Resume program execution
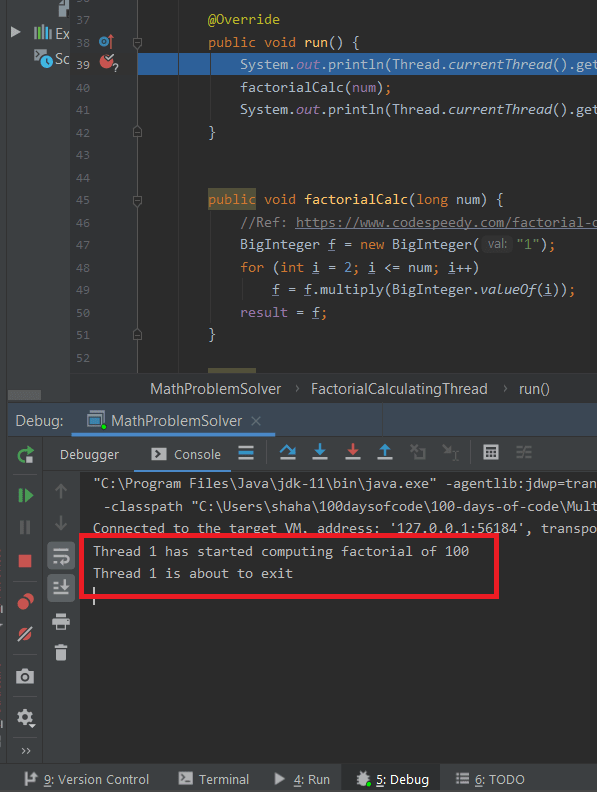Viewport: 597px width, 792px height. point(25,496)
